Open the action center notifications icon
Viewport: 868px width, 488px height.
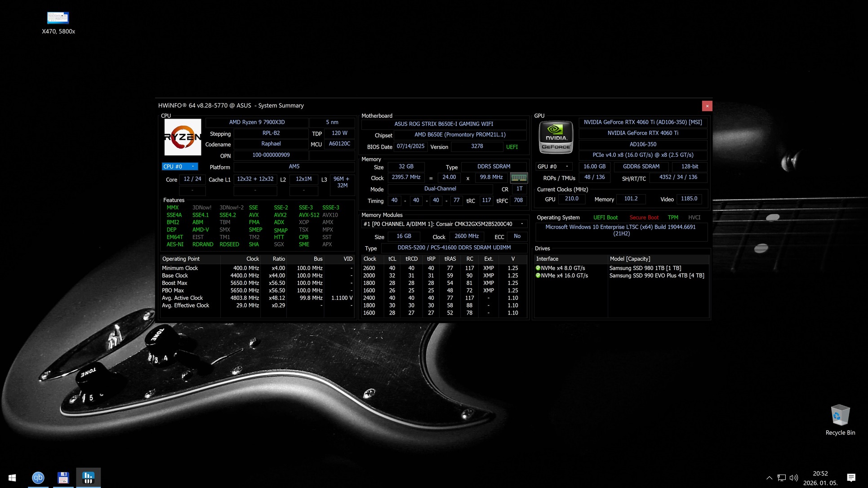850,478
